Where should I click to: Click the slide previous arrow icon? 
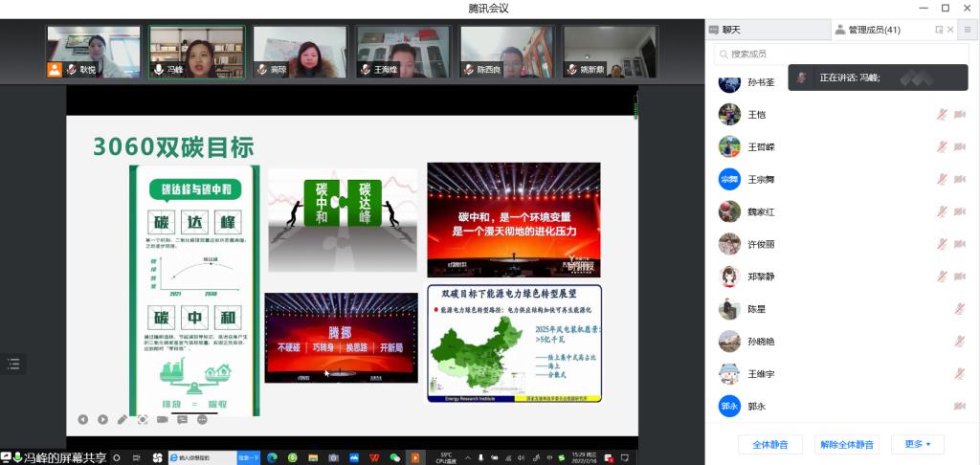[83, 419]
